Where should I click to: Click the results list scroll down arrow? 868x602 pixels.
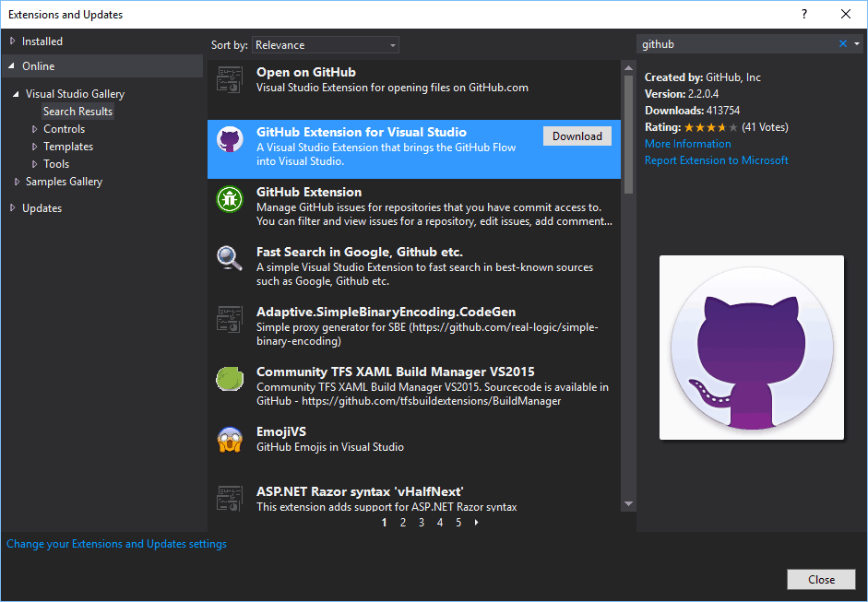point(628,504)
